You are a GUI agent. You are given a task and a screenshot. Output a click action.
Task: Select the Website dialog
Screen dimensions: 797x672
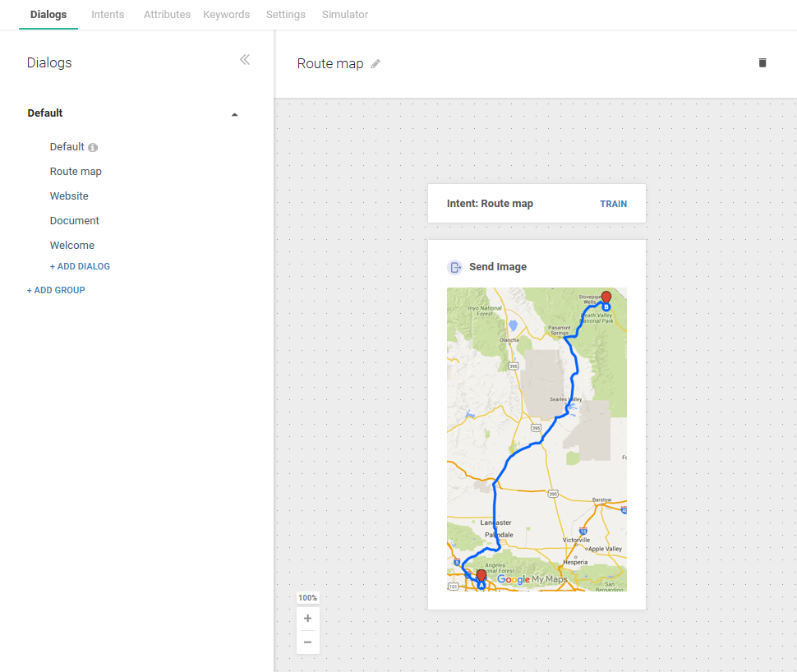pos(69,196)
